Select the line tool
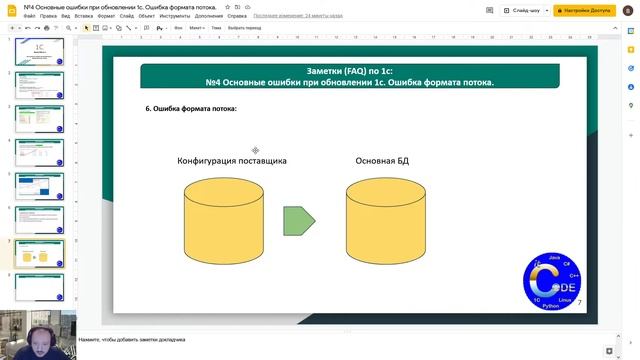 click(x=129, y=28)
